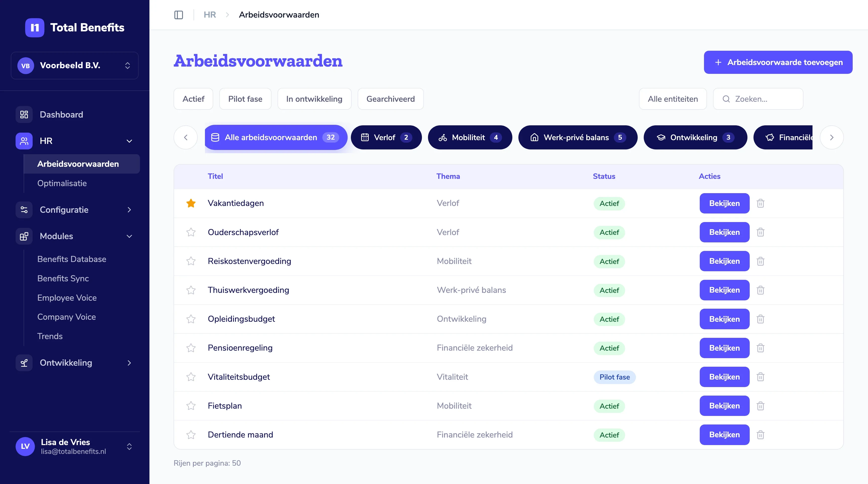Open the Voorbeeld B.V. company switcher
This screenshot has height=484, width=868.
(x=75, y=66)
